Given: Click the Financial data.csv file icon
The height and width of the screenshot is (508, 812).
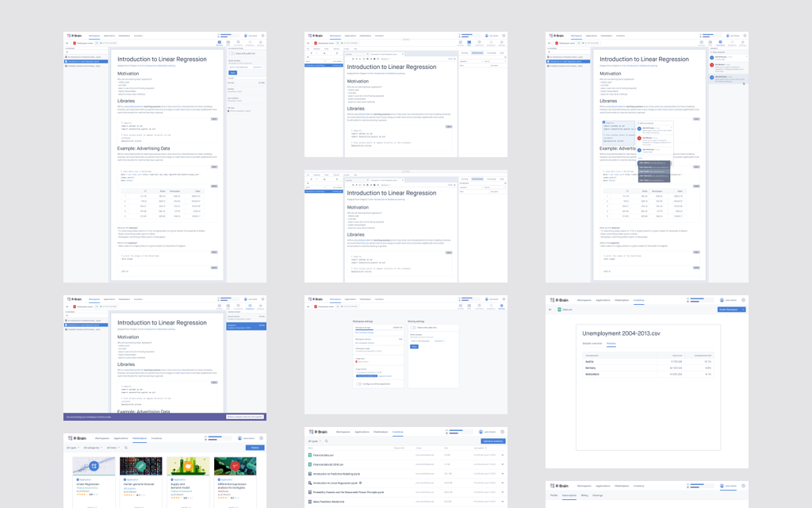Looking at the screenshot, I should [310, 455].
